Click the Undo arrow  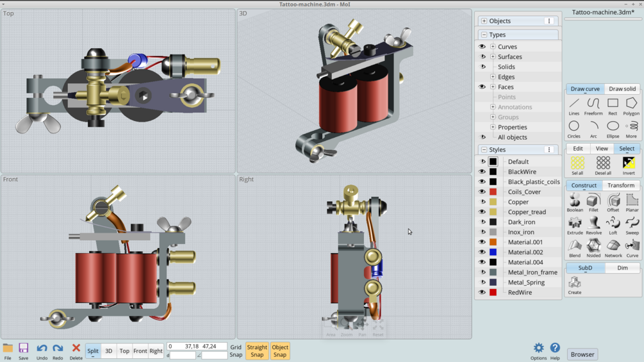42,351
